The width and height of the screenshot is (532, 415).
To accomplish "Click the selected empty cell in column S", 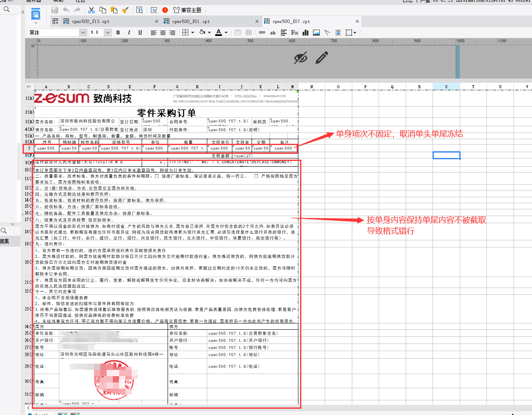I will pyautogui.click(x=446, y=155).
